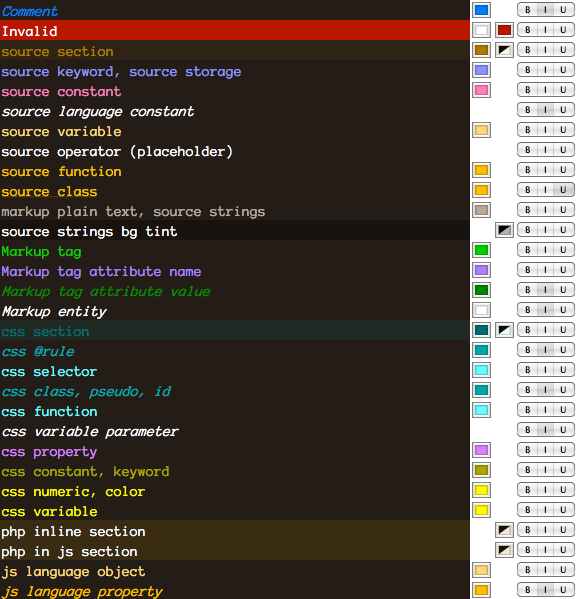Toggle italic for the Comment row

point(546,10)
